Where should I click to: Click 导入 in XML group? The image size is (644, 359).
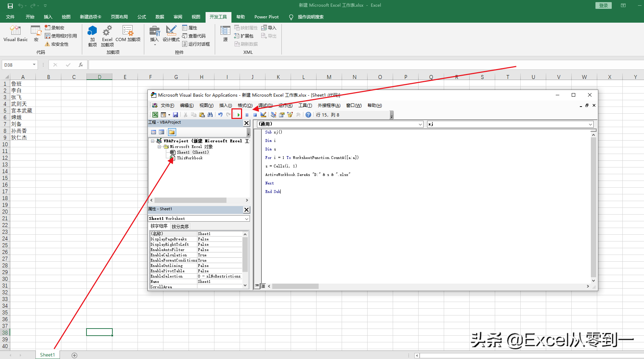click(x=269, y=28)
